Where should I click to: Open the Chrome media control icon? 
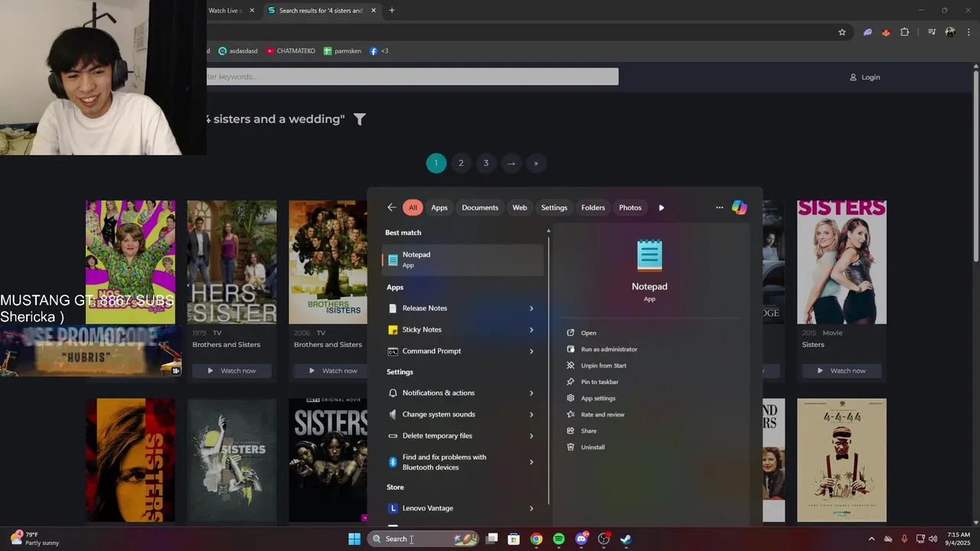coord(932,32)
